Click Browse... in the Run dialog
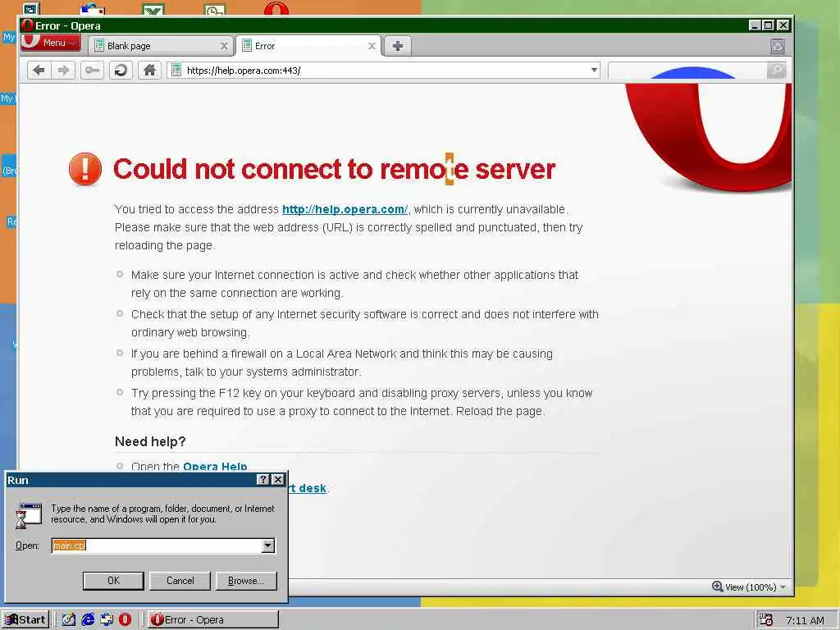Viewport: 840px width, 630px height. [x=246, y=581]
